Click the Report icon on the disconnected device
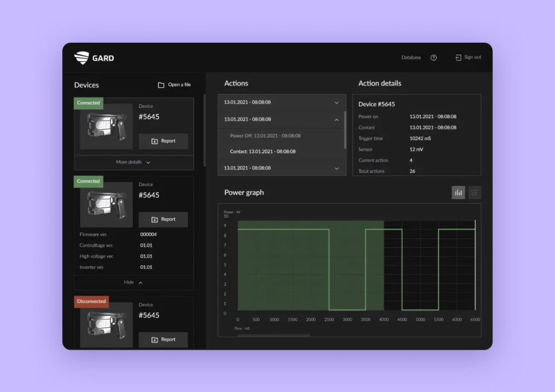The height and width of the screenshot is (392, 555). pyautogui.click(x=153, y=339)
